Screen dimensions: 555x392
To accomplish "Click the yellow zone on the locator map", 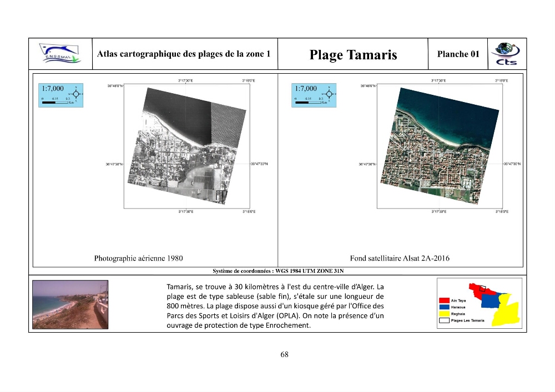I will (506, 313).
